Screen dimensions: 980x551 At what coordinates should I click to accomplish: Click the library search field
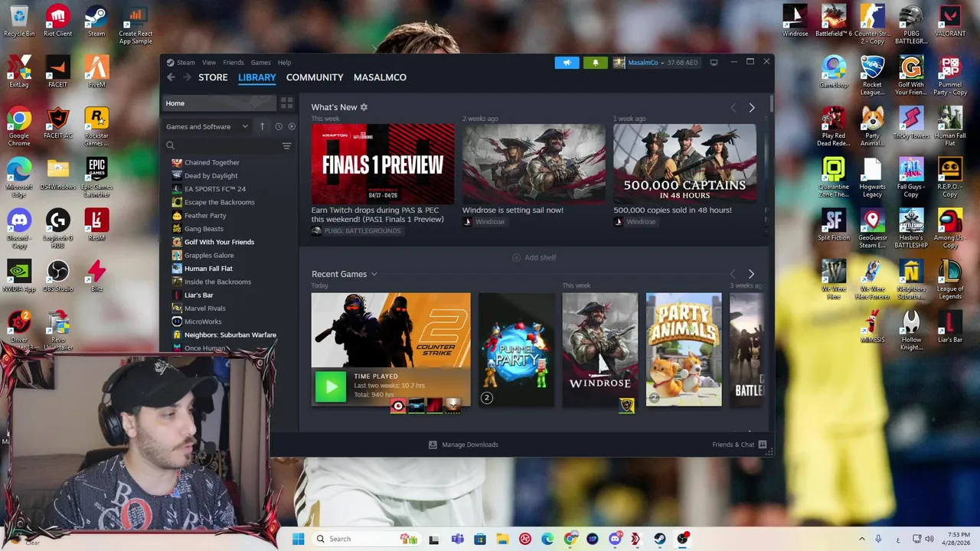(x=222, y=145)
